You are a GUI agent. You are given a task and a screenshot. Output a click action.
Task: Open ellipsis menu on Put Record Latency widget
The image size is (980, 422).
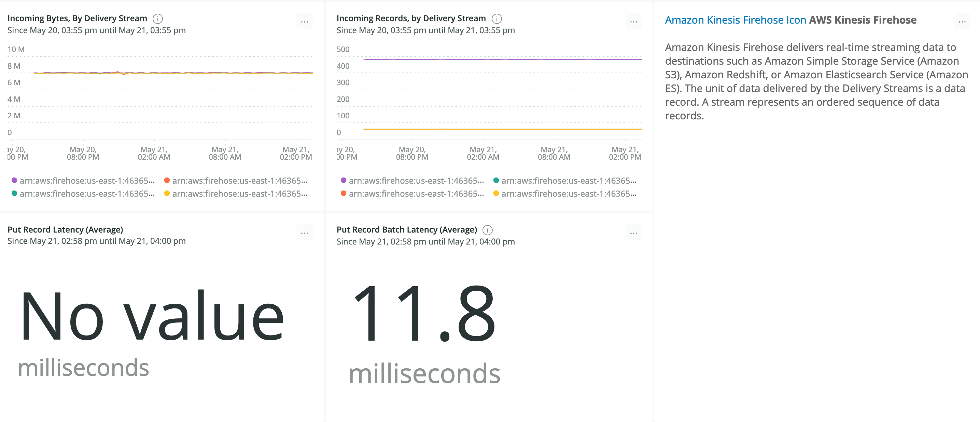coord(304,233)
